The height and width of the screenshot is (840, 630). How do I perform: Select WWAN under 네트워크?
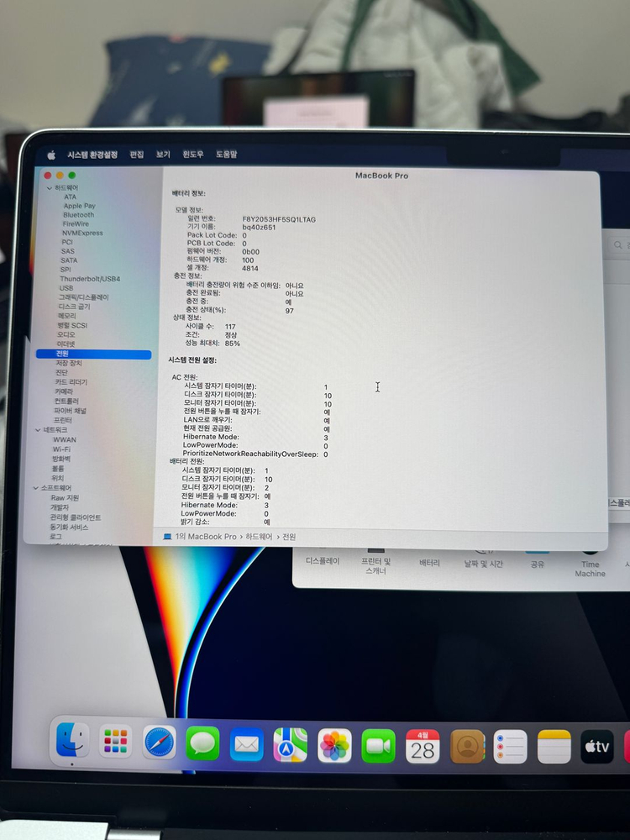coord(65,440)
